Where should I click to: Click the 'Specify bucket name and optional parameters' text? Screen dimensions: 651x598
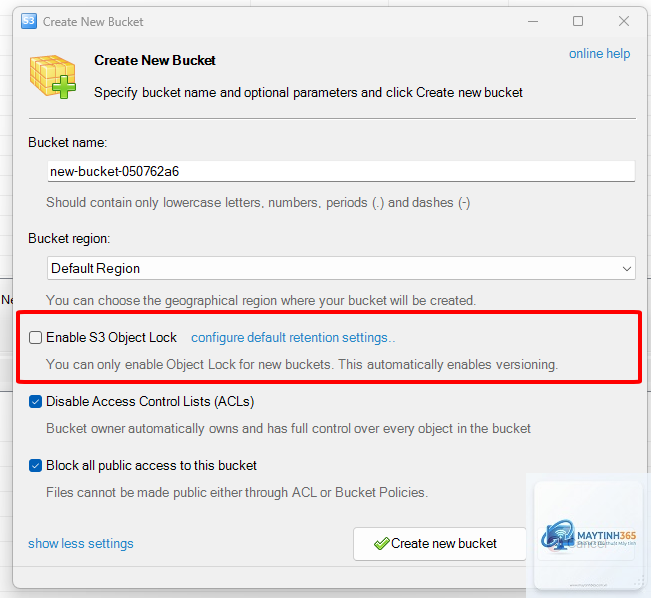point(308,92)
